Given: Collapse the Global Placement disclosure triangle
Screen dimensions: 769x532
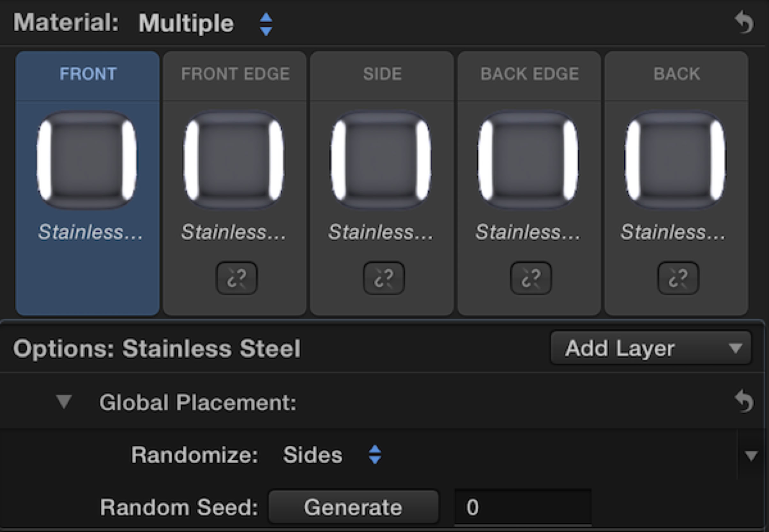Looking at the screenshot, I should (64, 402).
